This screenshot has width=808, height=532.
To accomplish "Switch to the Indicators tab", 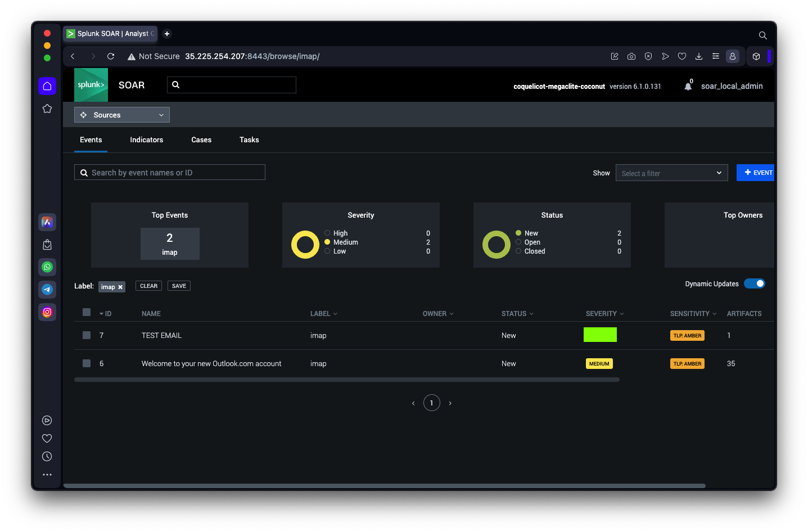I will click(x=146, y=140).
